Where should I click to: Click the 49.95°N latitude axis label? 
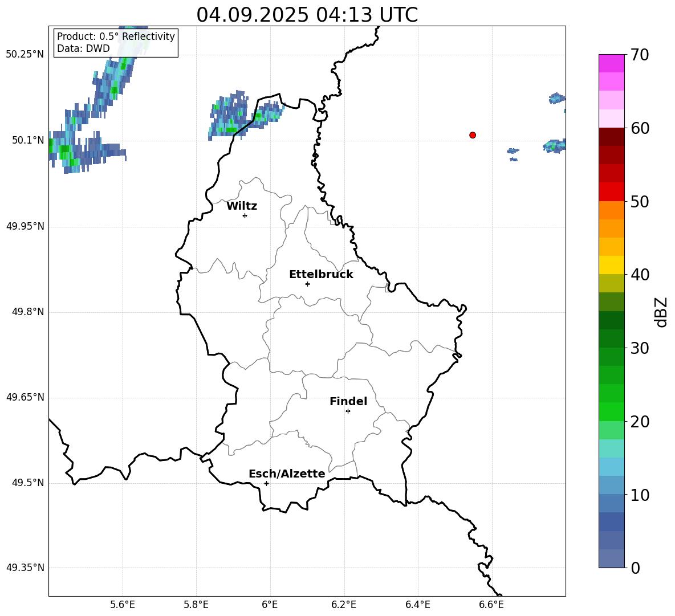[25, 226]
